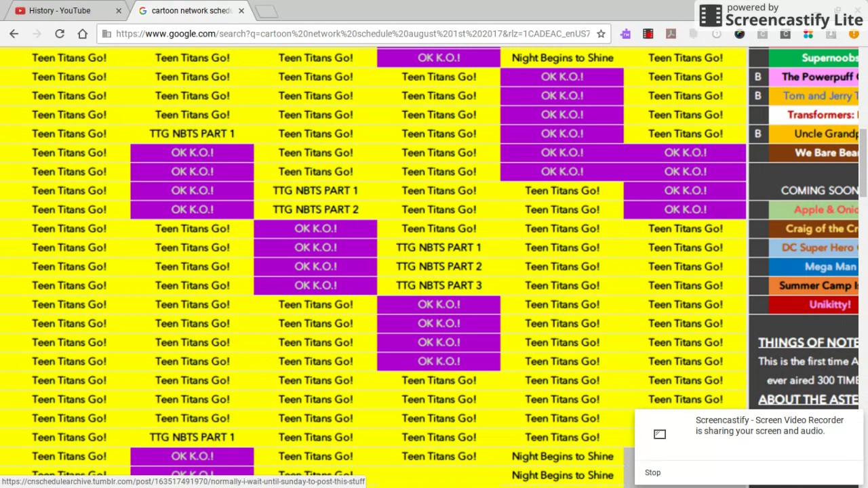Select the 'Transformers' sidebar entry

814,115
